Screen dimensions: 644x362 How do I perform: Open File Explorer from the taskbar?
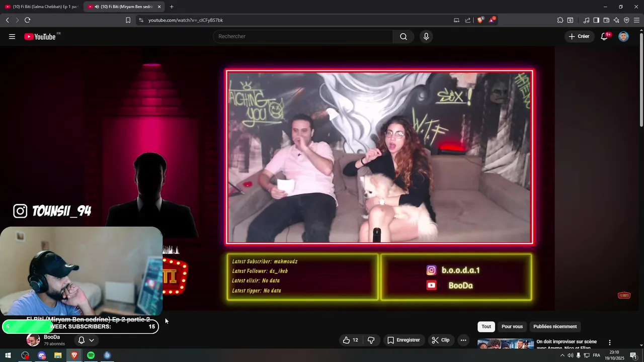[x=58, y=355]
